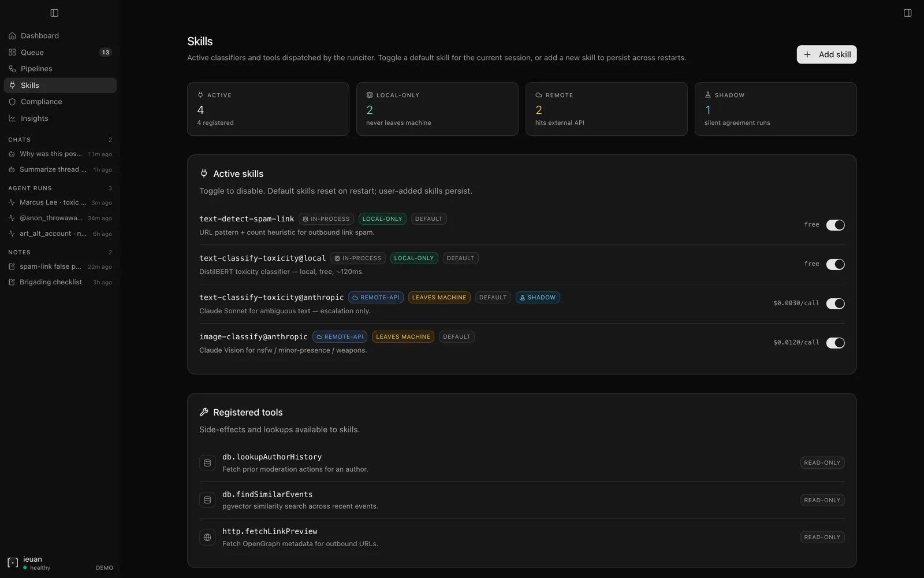Click the Dashboard home icon
Viewport: 924px width, 578px height.
[x=12, y=36]
